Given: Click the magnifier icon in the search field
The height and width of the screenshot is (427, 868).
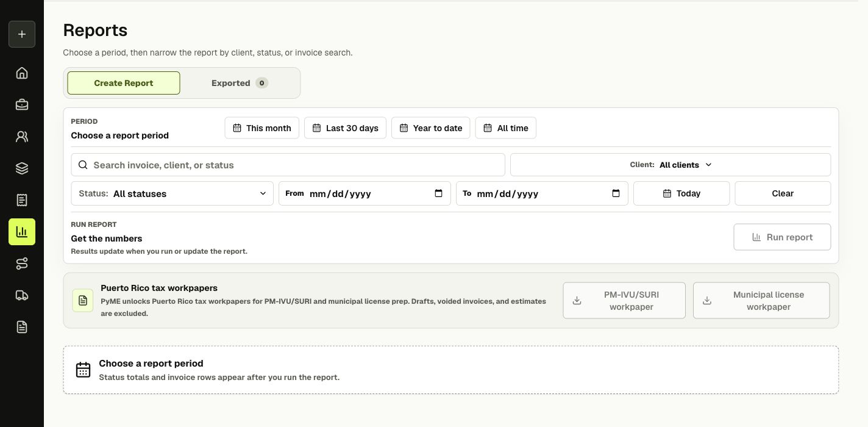Looking at the screenshot, I should point(83,165).
